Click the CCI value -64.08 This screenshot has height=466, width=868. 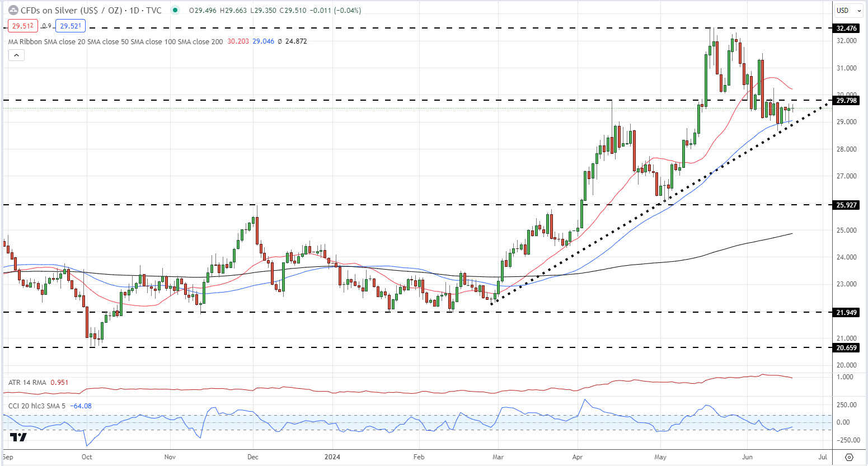point(82,406)
